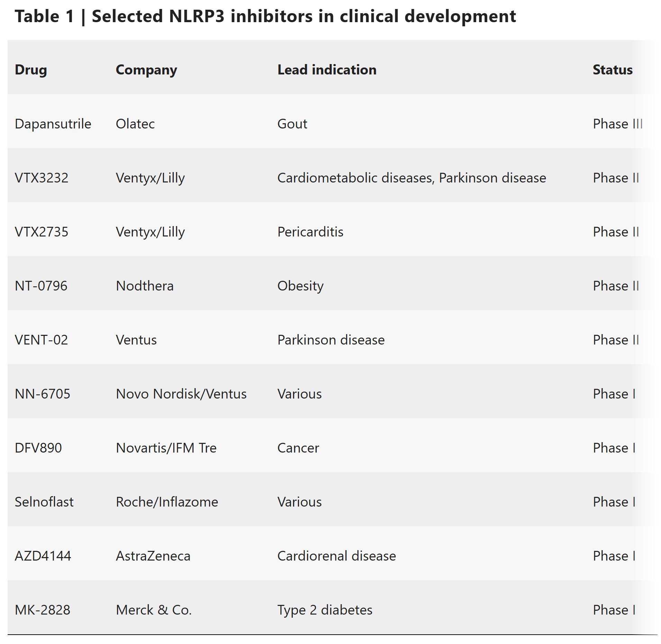661x644 pixels.
Task: Click the Type 2 diabetes cell
Action: click(x=325, y=610)
